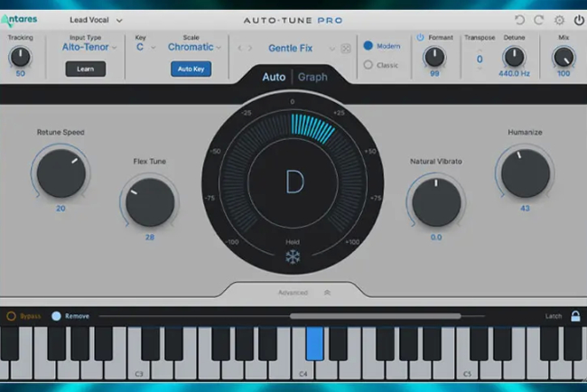
Task: Click the Retune Speed knob
Action: tap(61, 173)
